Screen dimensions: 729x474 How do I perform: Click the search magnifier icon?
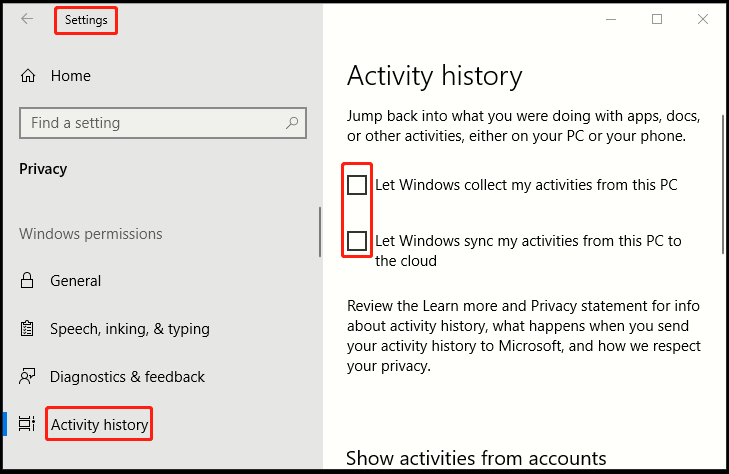292,123
